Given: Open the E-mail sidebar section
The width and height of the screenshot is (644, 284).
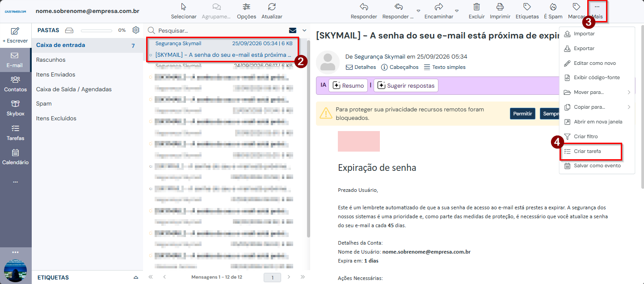Looking at the screenshot, I should [15, 60].
